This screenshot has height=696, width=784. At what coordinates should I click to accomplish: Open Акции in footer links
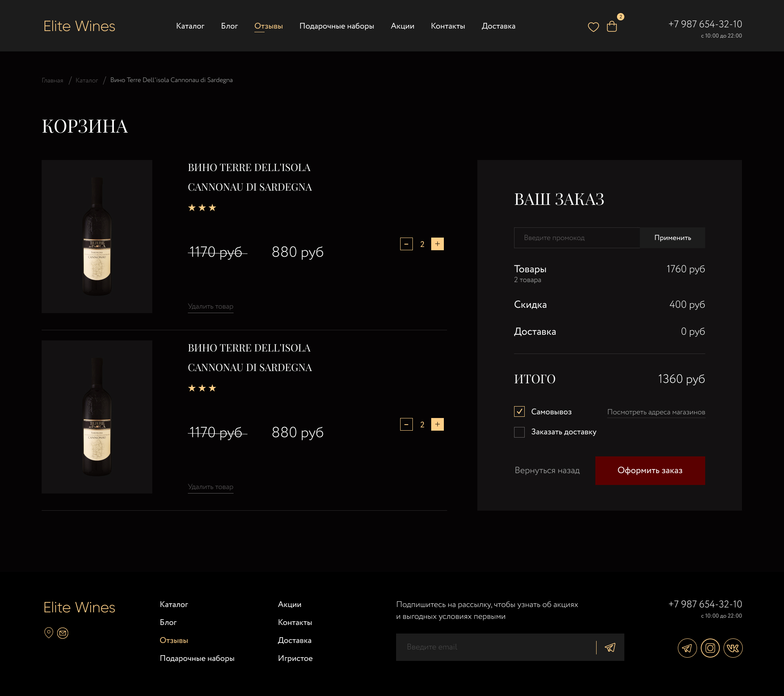tap(290, 605)
